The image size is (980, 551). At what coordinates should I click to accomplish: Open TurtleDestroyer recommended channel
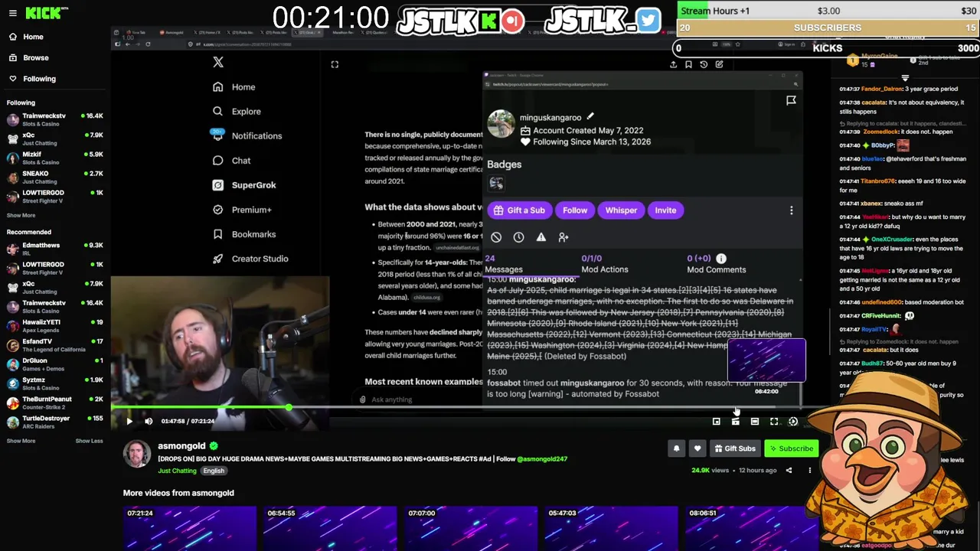pos(54,422)
